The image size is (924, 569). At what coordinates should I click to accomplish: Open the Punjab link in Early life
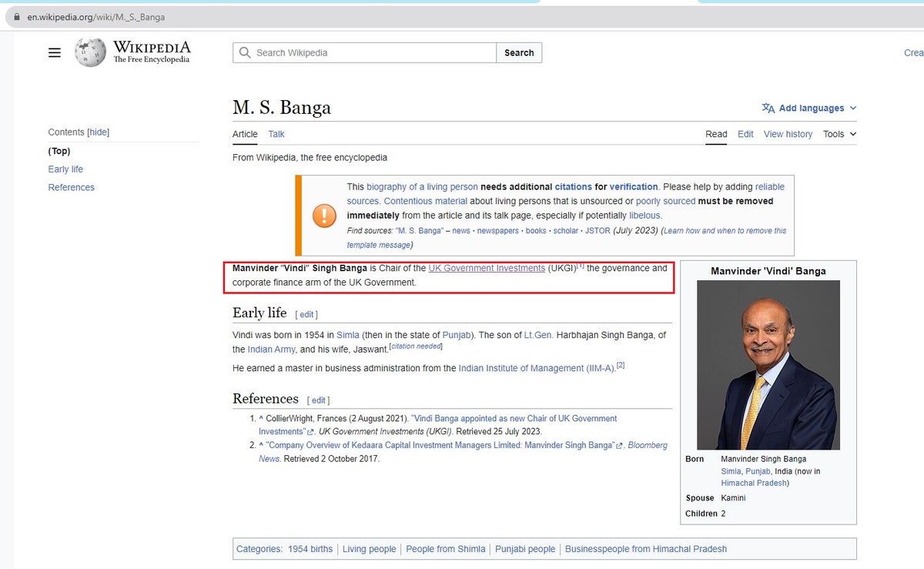tap(457, 335)
